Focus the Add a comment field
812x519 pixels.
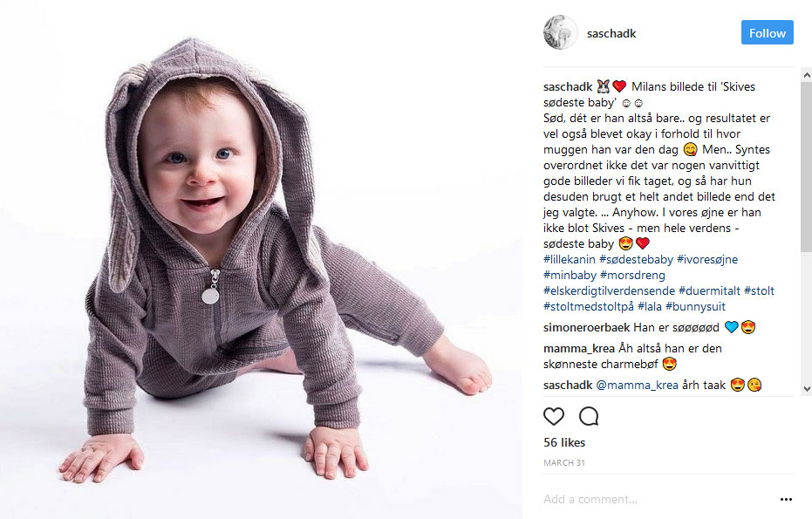(x=658, y=499)
